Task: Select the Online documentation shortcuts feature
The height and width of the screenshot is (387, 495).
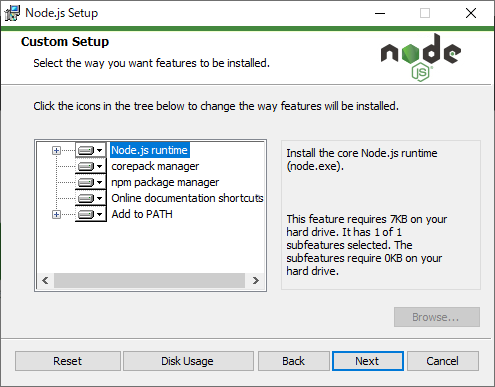Action: pos(187,198)
